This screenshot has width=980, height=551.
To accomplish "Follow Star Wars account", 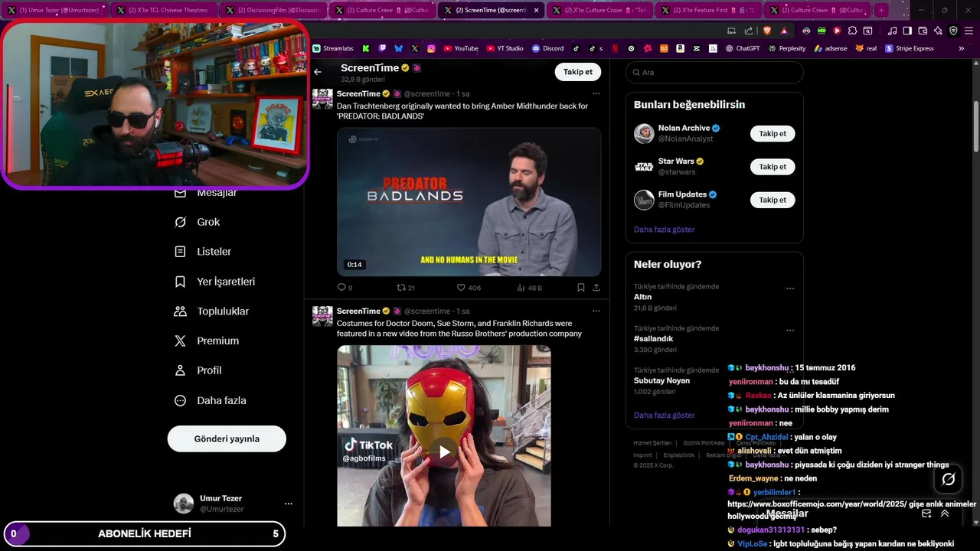I will (773, 167).
